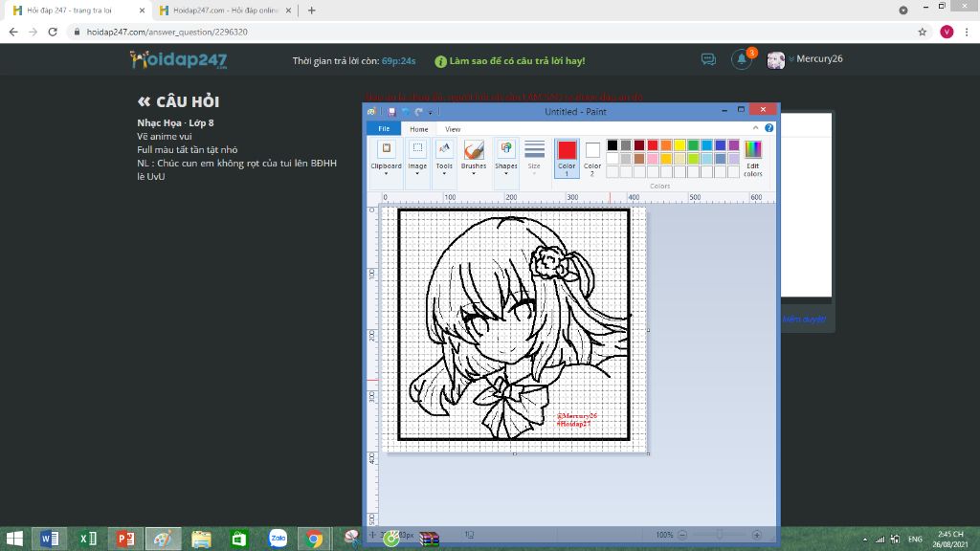Open Excel from the taskbar
Image resolution: width=980 pixels, height=551 pixels.
pos(88,539)
